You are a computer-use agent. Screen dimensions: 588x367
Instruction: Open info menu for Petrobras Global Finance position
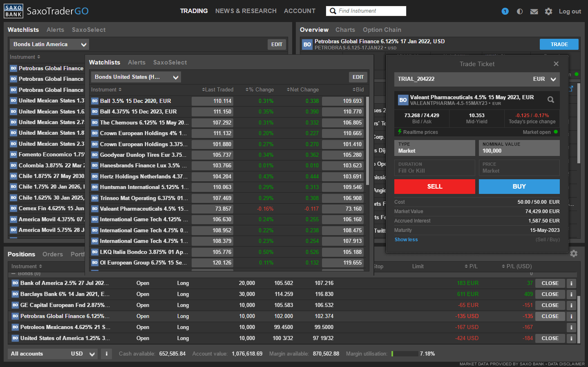coord(571,316)
